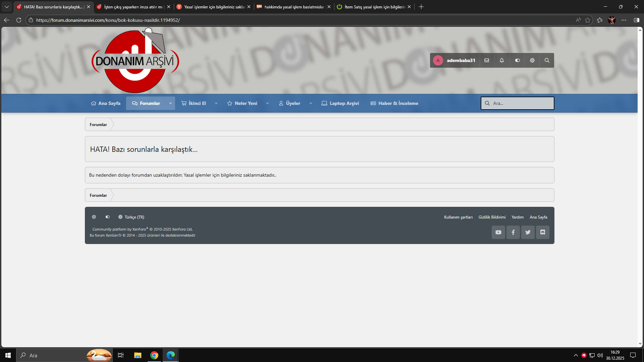Open the Twitter icon in footer

pyautogui.click(x=528, y=232)
